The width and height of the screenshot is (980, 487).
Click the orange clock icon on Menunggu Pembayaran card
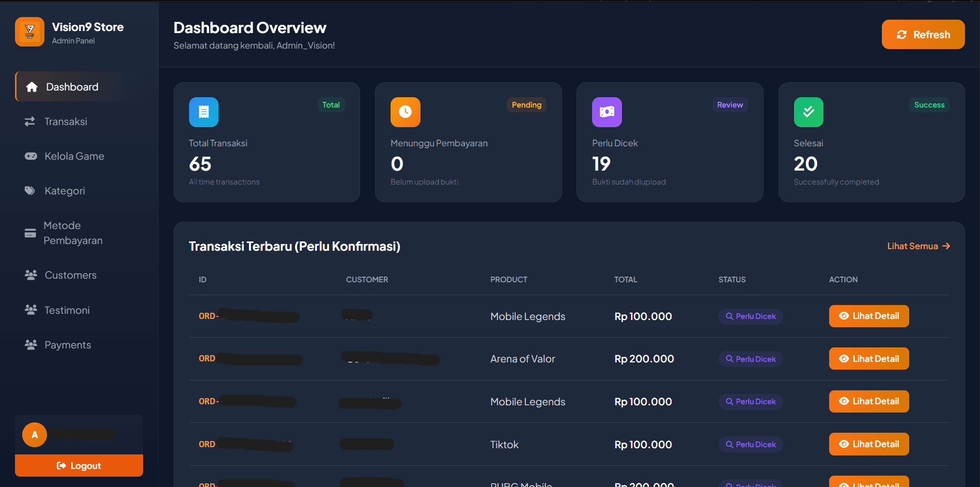pos(406,112)
